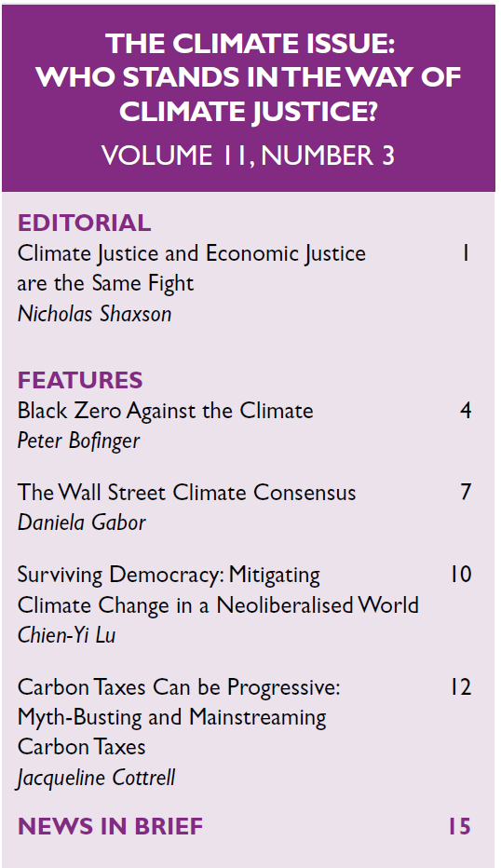The width and height of the screenshot is (501, 868).
Task: Select author name Jacqueline Cottrell
Action: (x=96, y=778)
